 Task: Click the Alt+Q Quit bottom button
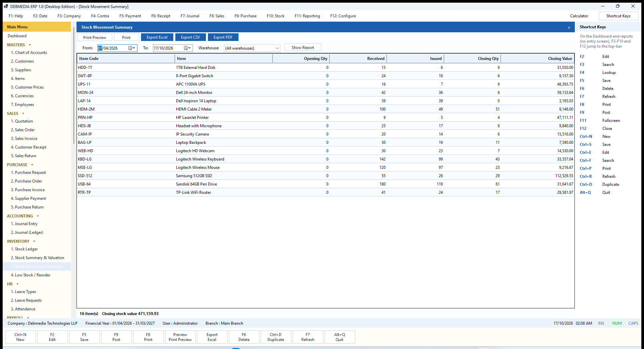click(x=340, y=337)
